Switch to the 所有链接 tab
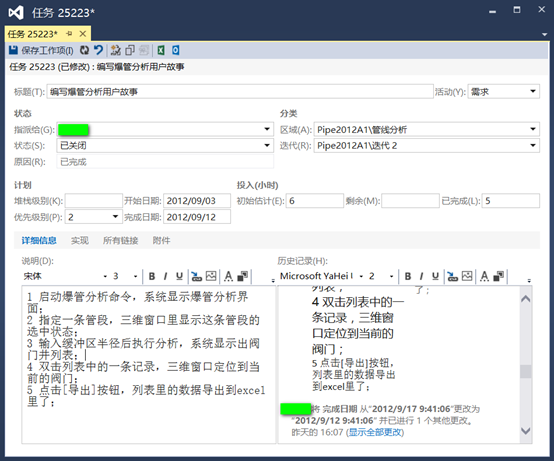 (120, 241)
